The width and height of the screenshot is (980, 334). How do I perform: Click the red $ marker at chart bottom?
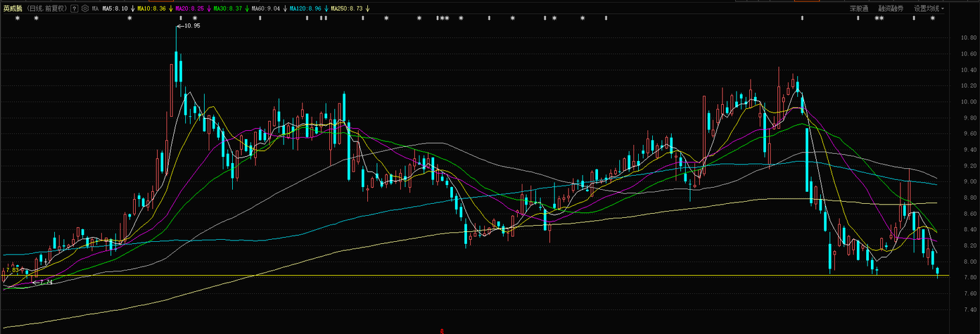click(442, 331)
